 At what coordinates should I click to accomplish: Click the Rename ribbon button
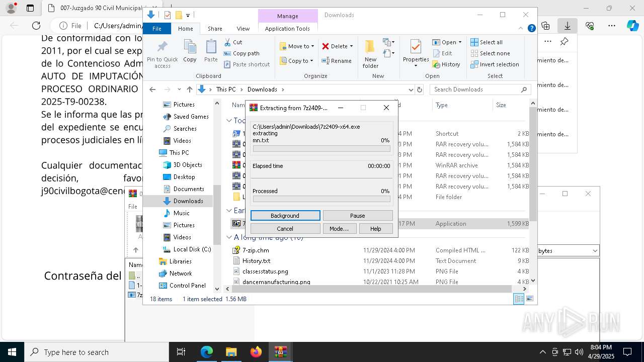click(x=337, y=61)
